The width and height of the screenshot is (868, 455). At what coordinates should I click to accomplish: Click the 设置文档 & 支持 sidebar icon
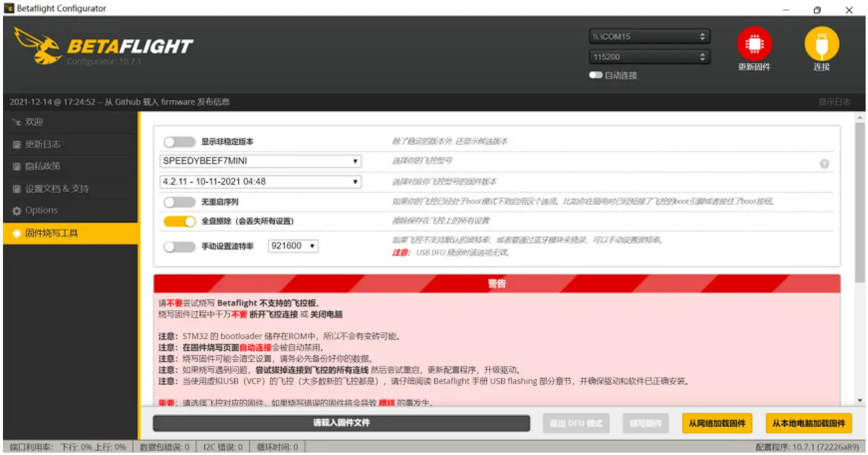(x=16, y=188)
